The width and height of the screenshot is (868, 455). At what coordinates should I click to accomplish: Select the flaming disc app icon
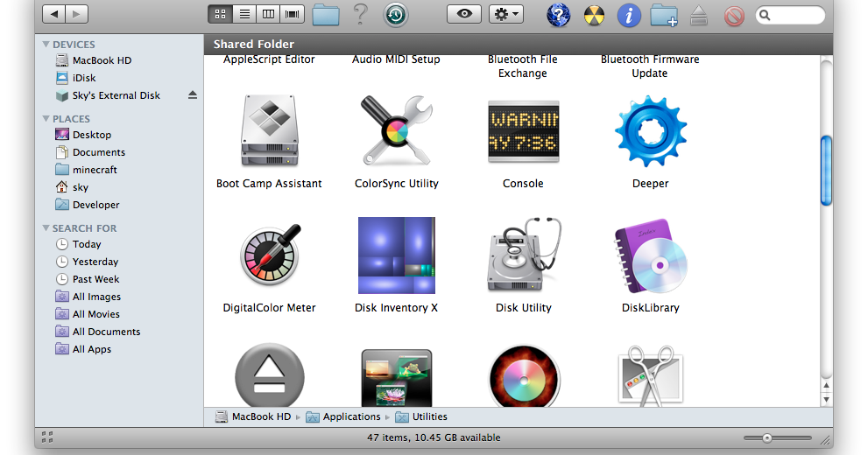(x=524, y=376)
